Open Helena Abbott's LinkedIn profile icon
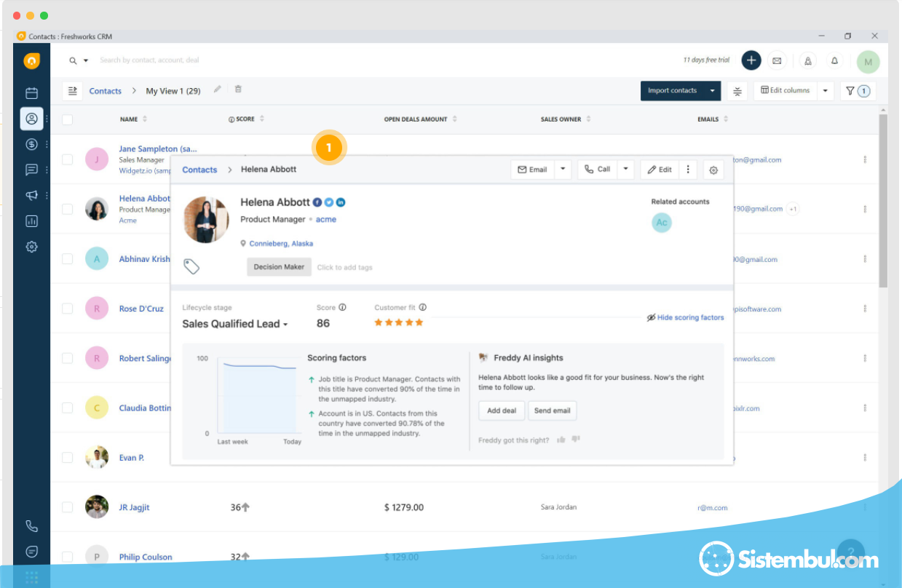 (341, 202)
